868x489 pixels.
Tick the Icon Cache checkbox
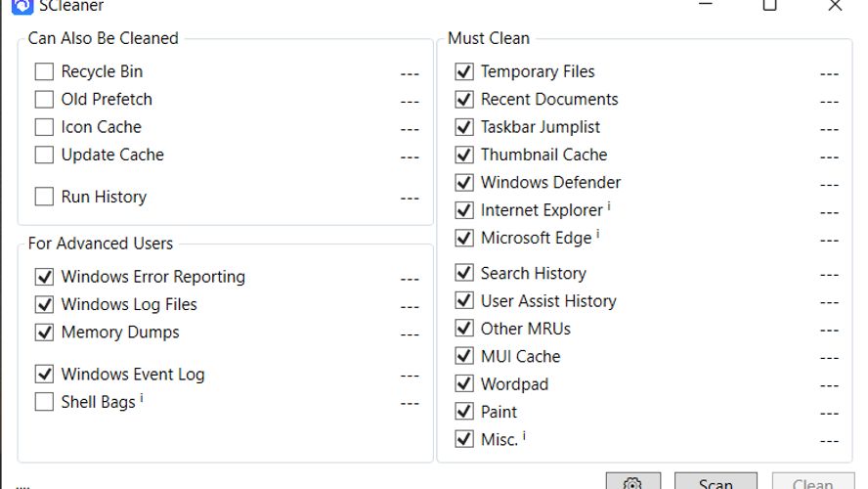[44, 127]
